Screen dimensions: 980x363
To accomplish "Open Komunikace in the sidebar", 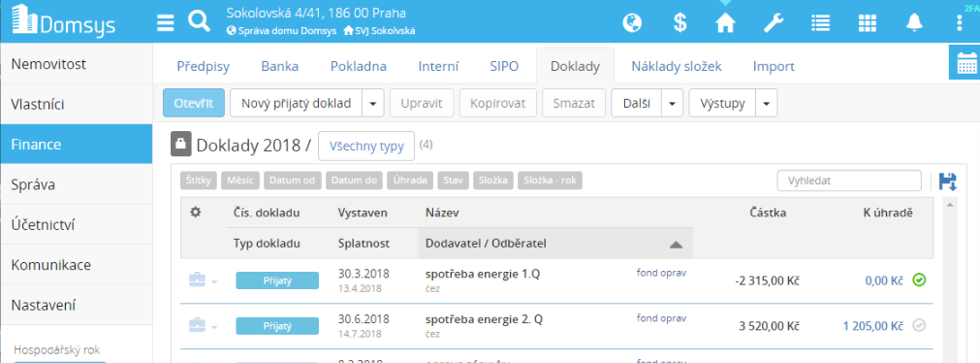I will coord(77,265).
